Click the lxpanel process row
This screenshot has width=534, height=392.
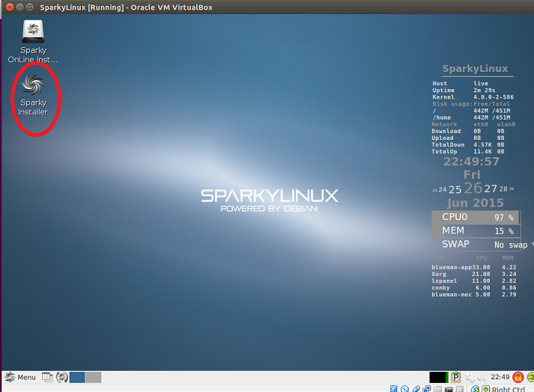pos(474,281)
